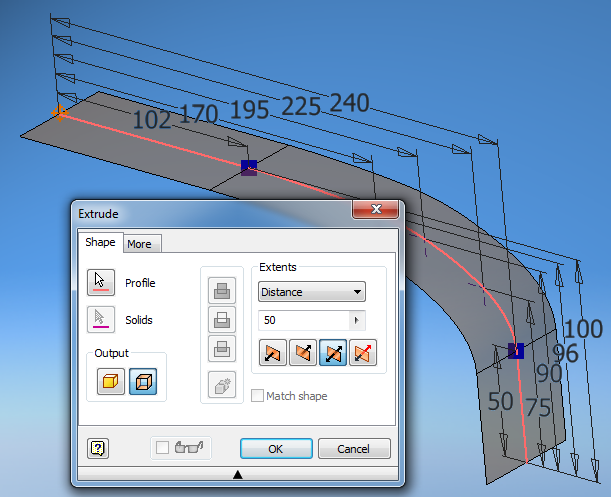Open the Distance extents dropdown
This screenshot has width=611, height=497.
[312, 292]
